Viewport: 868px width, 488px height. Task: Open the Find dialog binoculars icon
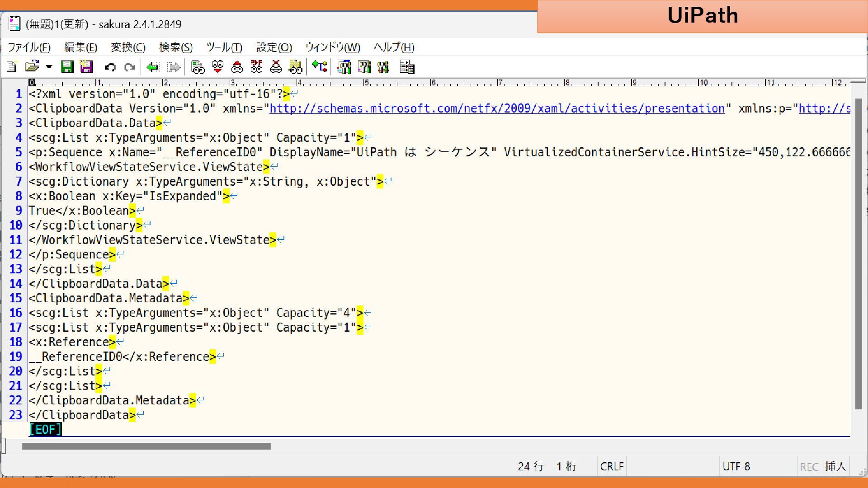click(x=198, y=67)
